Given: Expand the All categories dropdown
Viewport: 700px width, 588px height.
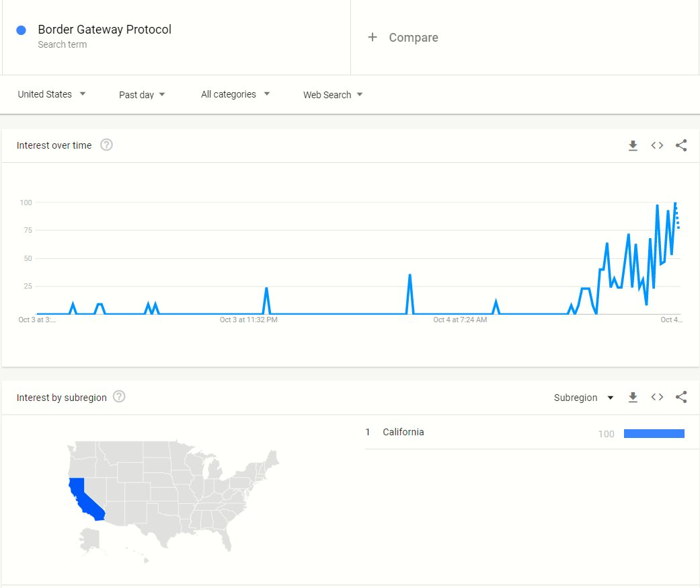Looking at the screenshot, I should [x=235, y=94].
